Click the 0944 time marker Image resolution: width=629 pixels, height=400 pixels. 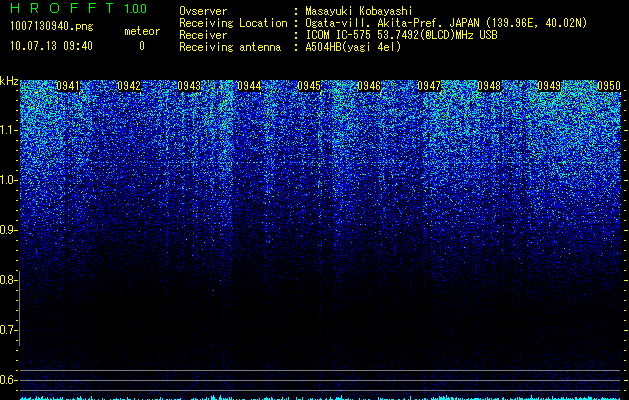(249, 86)
